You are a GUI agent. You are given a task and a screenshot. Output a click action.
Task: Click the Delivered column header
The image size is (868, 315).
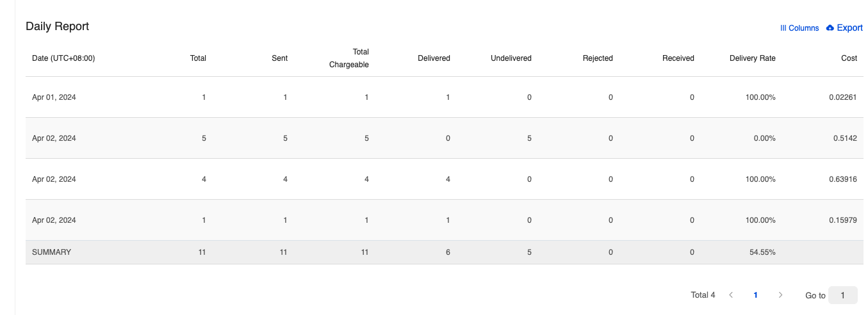coord(434,58)
